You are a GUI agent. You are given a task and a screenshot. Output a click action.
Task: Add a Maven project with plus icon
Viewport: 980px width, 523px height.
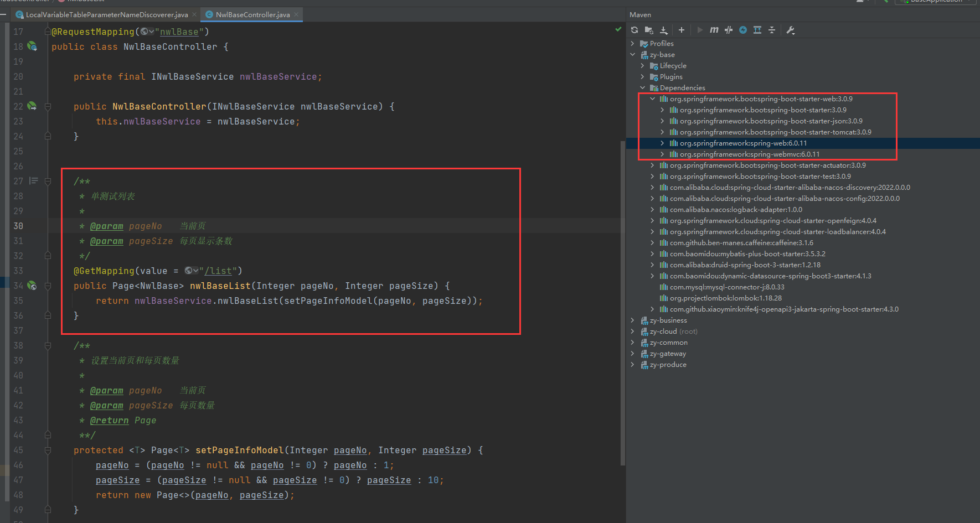click(682, 30)
